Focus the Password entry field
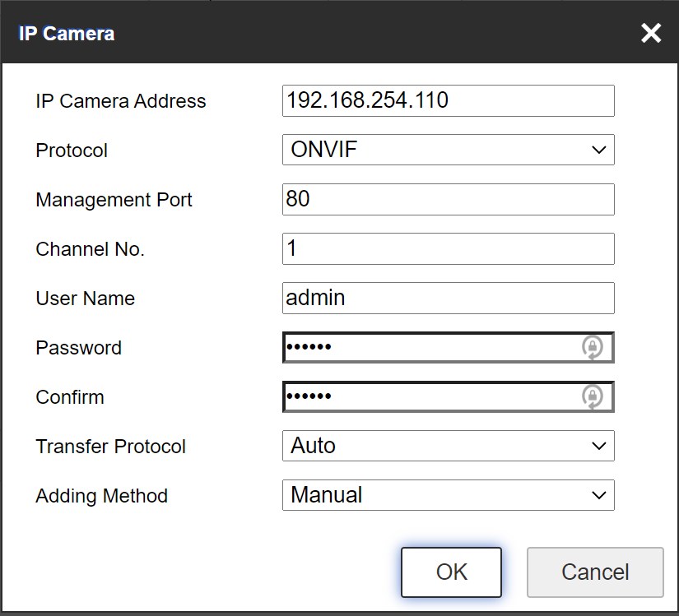 pos(428,348)
